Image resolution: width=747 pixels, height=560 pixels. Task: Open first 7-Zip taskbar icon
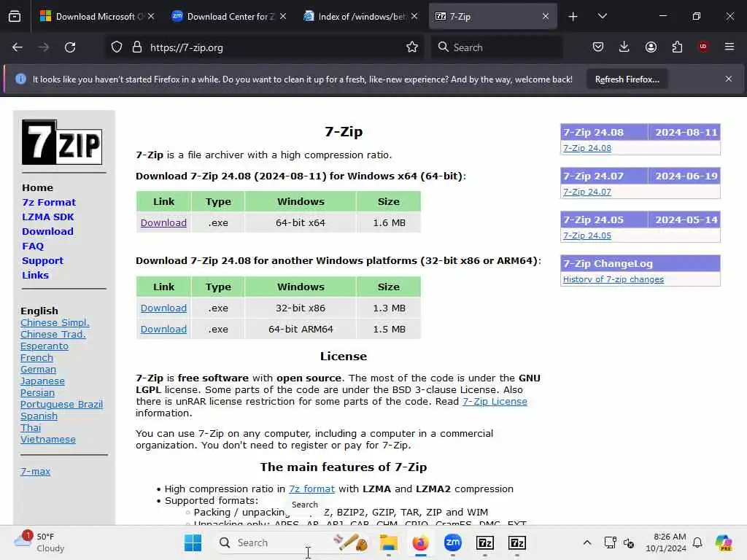coord(485,542)
